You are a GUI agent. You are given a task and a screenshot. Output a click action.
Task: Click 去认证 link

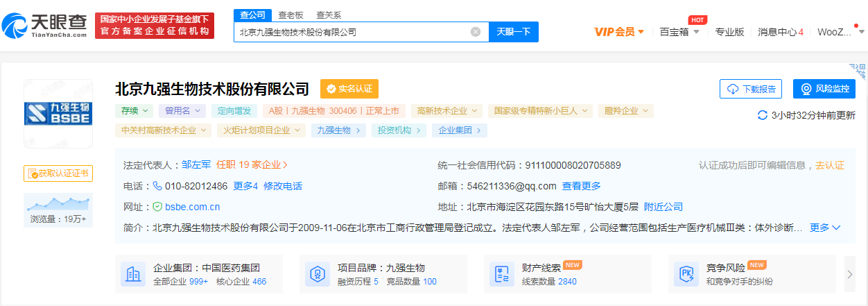(x=830, y=165)
